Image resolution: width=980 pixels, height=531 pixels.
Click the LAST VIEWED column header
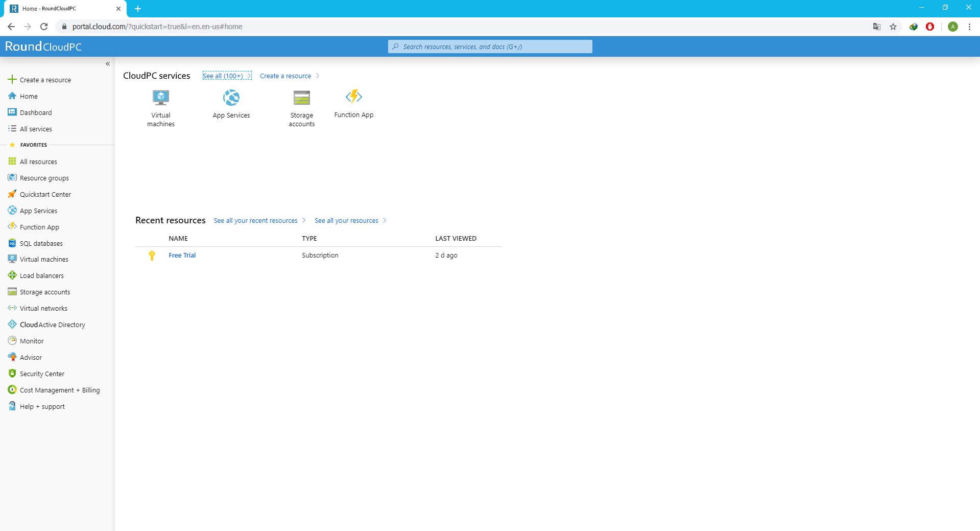coord(456,239)
